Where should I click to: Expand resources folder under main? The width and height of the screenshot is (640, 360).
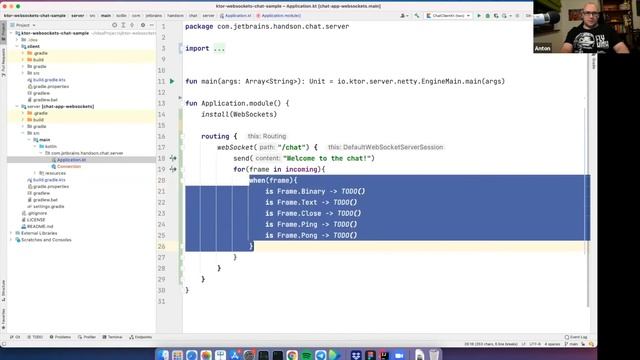(35, 173)
